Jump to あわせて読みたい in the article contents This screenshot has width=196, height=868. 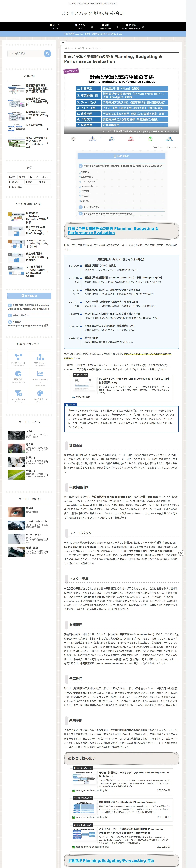[91, 207]
